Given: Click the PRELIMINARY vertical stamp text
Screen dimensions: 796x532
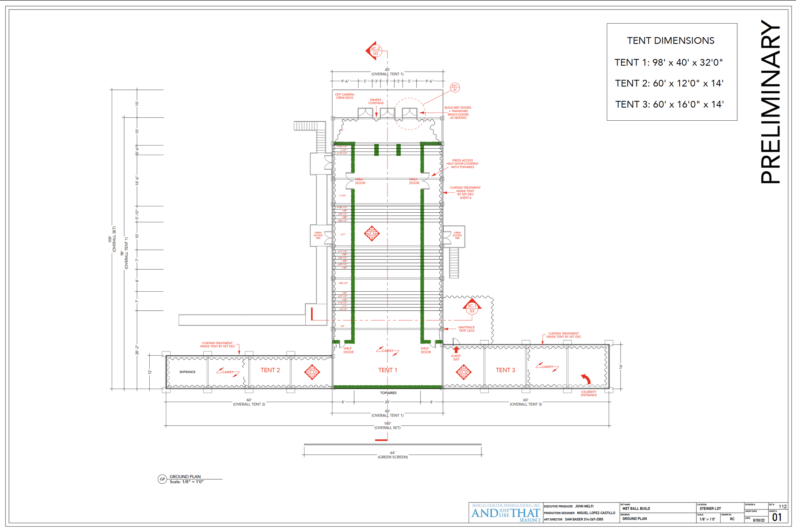Looking at the screenshot, I should 771,102.
